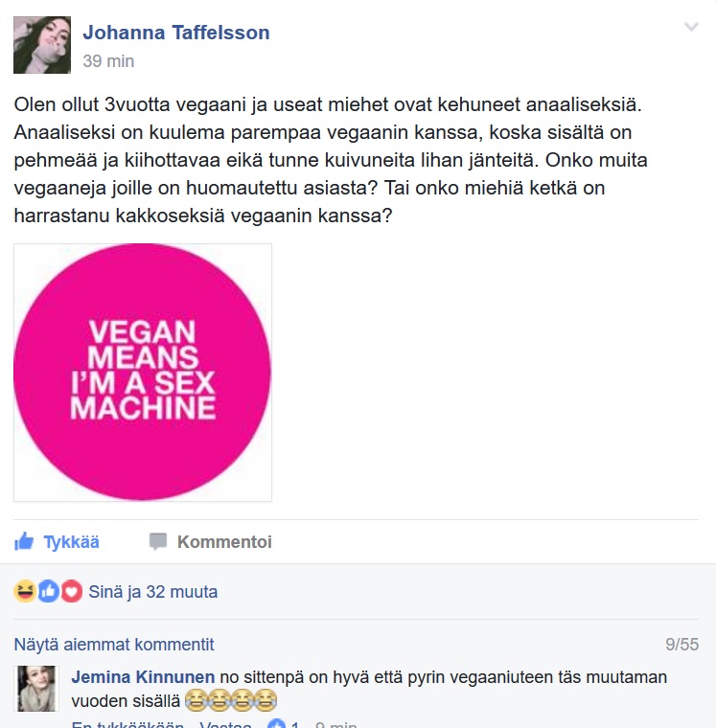This screenshot has height=728, width=716.
Task: Open Jemina Kinnunen's profile link
Action: click(x=143, y=677)
